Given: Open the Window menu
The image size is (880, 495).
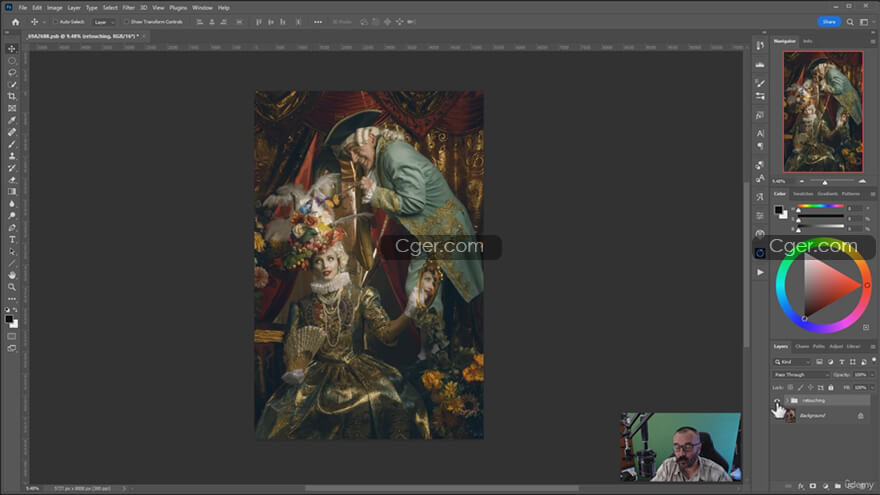Looking at the screenshot, I should 202,8.
